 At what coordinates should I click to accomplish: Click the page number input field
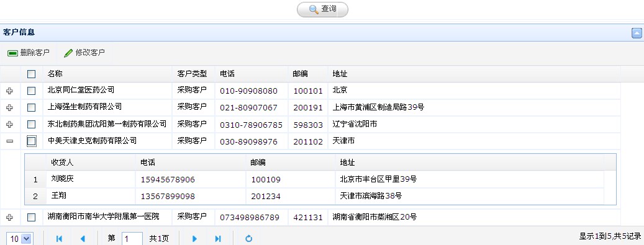coord(132,239)
